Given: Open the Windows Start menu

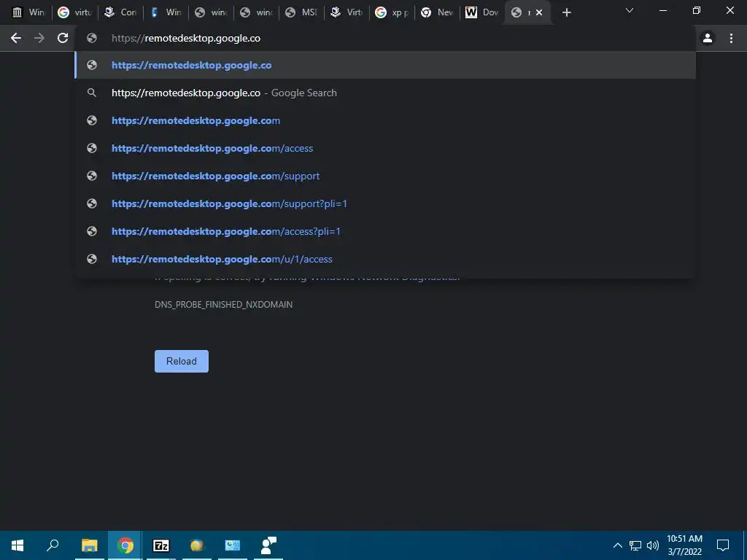Looking at the screenshot, I should (18, 545).
